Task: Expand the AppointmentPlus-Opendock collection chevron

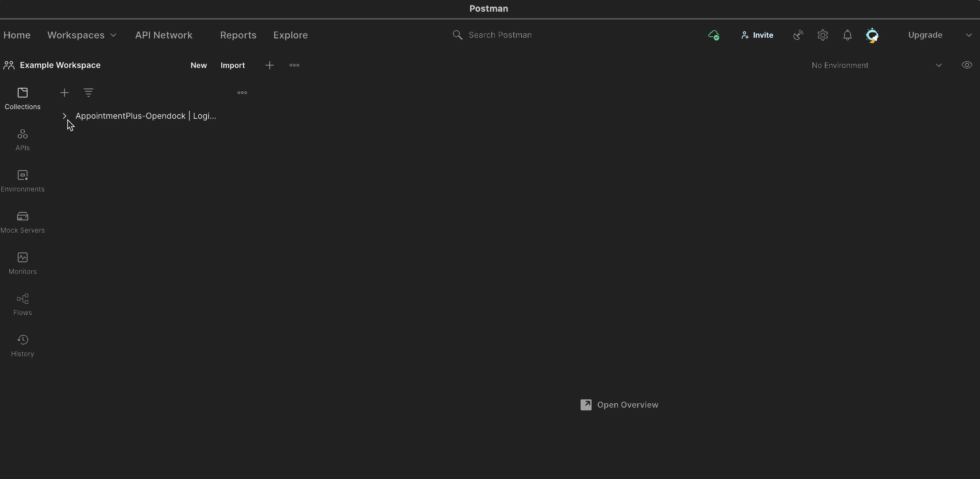Action: [x=64, y=116]
